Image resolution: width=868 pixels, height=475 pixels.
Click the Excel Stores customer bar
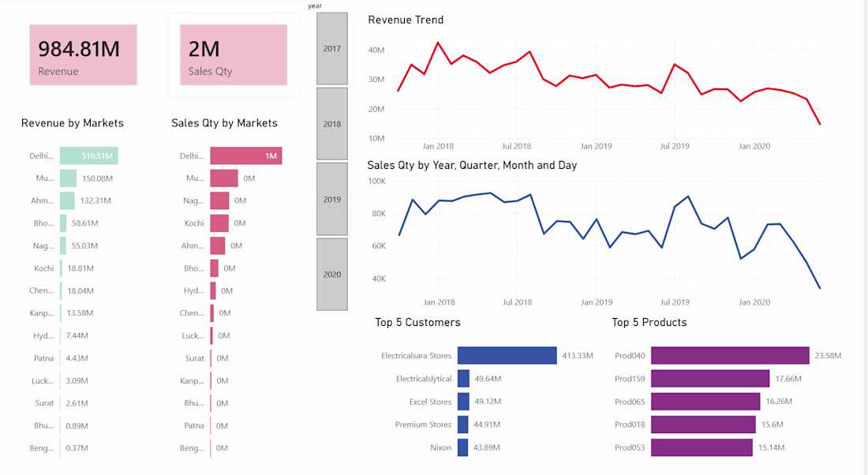[463, 402]
